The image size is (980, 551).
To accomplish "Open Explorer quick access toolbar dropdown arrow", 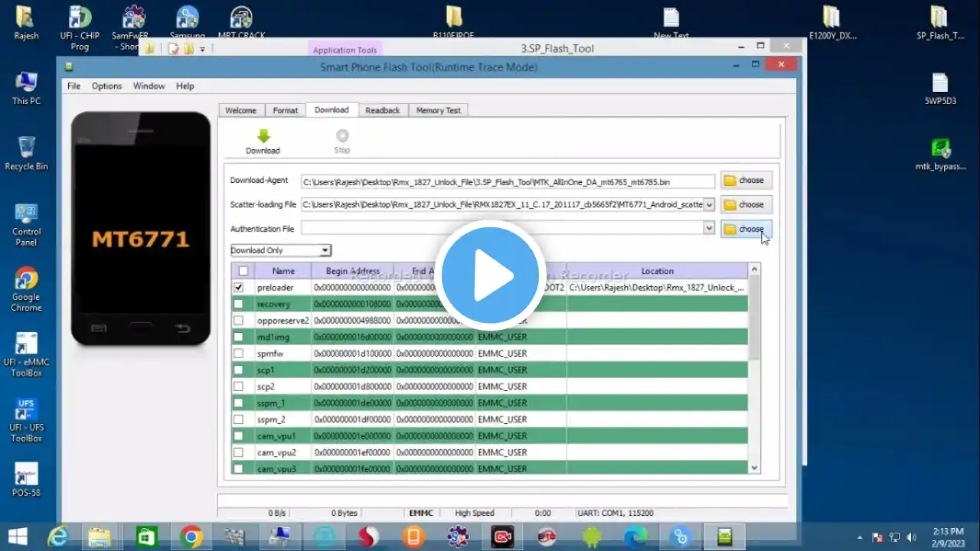I will 202,49.
